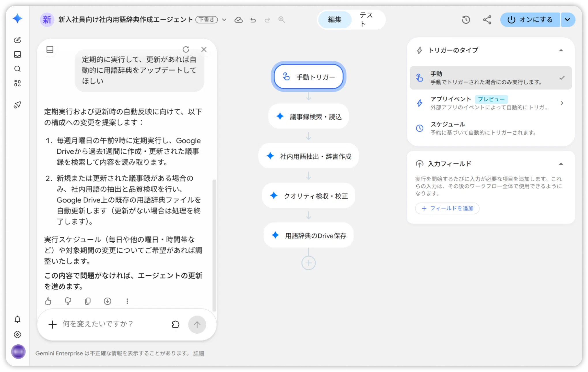
Task: Refresh the chat conversation
Action: click(x=186, y=49)
